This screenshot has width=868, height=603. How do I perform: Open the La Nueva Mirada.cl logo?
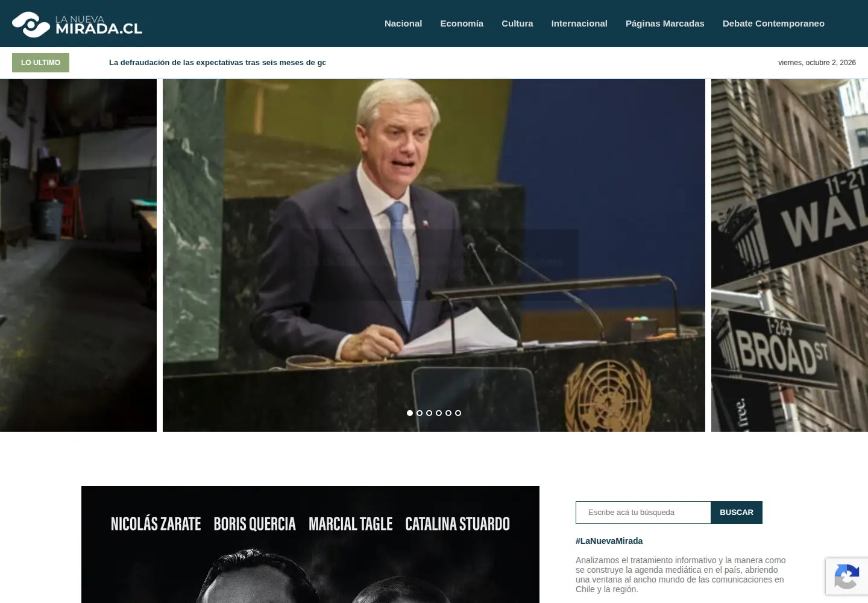pos(77,24)
